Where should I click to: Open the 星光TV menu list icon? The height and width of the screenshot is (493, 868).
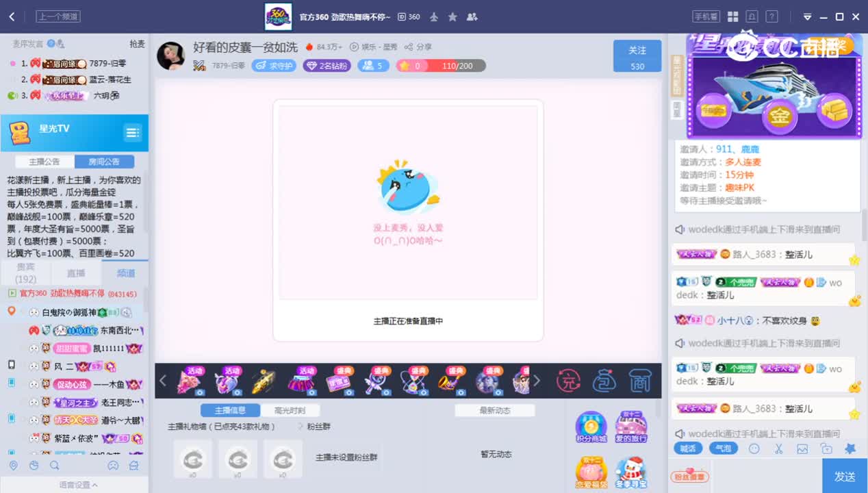[132, 132]
